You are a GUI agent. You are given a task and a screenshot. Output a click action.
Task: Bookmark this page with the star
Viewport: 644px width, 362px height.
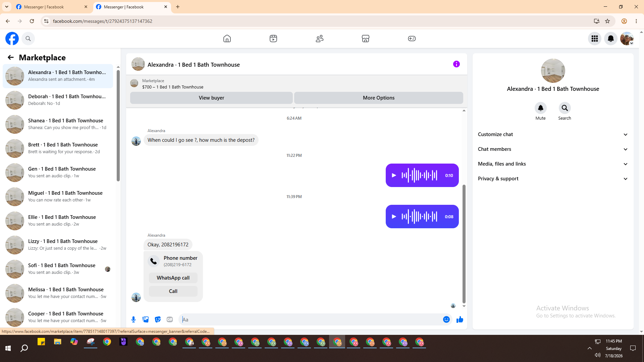tap(607, 21)
